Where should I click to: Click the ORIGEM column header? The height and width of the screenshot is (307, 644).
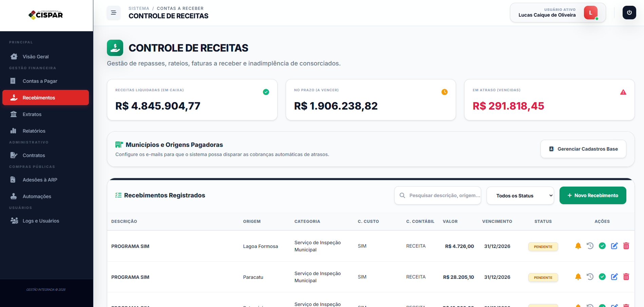(x=252, y=222)
